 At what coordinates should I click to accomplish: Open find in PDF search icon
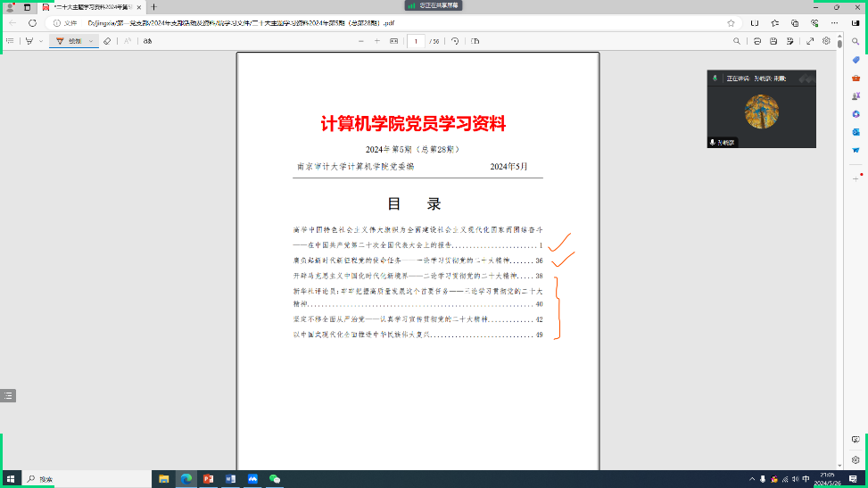click(737, 41)
